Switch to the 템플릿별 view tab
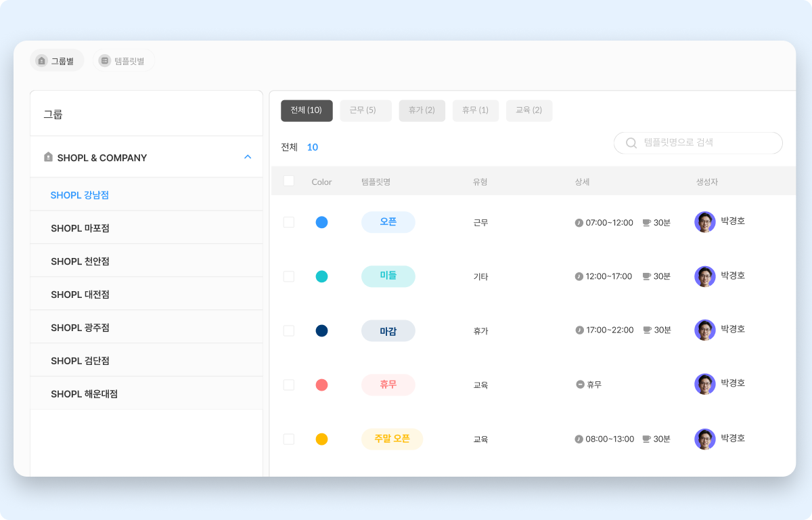The width and height of the screenshot is (812, 520). point(124,60)
